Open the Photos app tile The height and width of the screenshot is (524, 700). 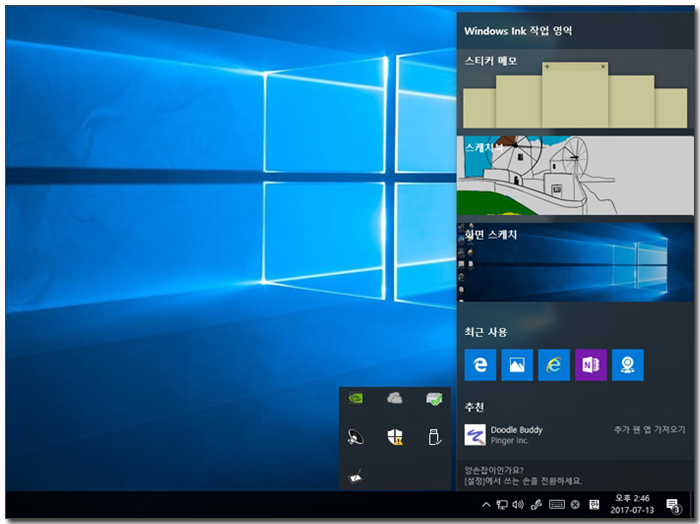(517, 365)
